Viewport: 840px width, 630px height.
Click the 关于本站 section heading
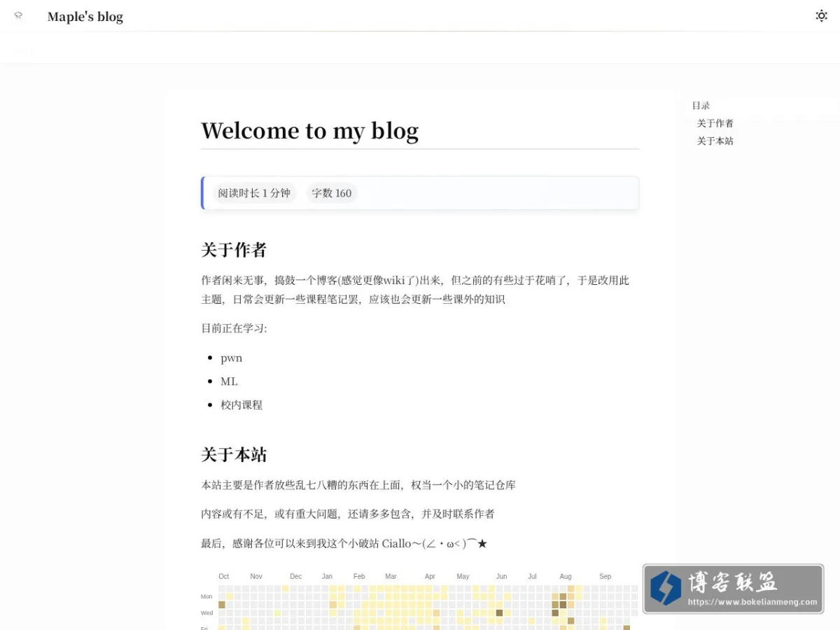[x=234, y=454]
